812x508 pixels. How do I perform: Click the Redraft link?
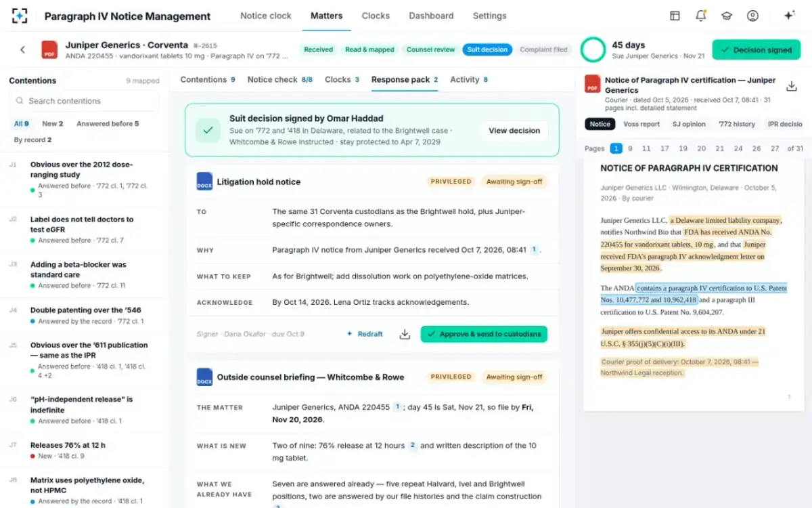(365, 334)
